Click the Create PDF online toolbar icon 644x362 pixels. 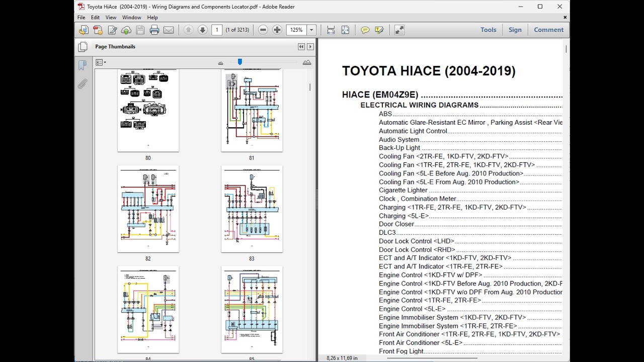pos(84,30)
